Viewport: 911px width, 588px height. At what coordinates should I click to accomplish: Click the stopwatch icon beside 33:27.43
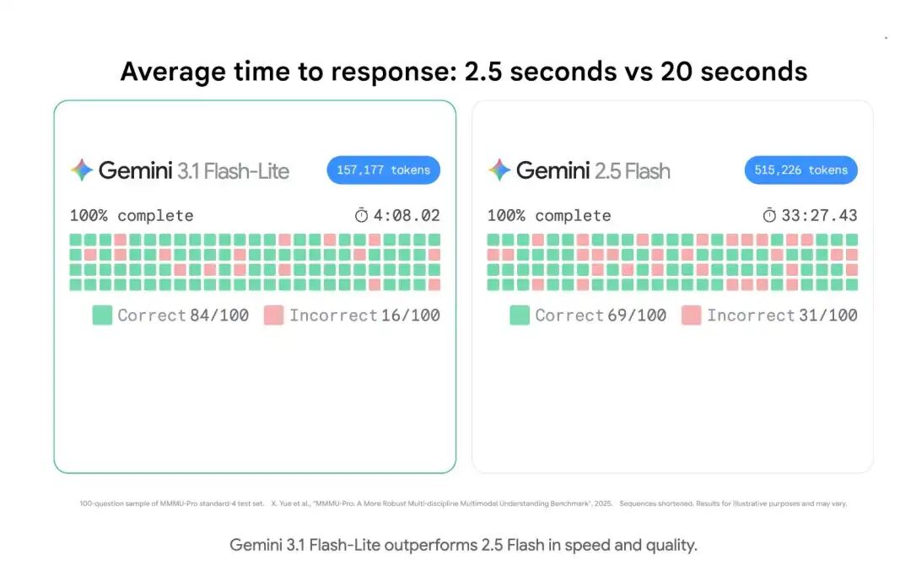pyautogui.click(x=769, y=216)
